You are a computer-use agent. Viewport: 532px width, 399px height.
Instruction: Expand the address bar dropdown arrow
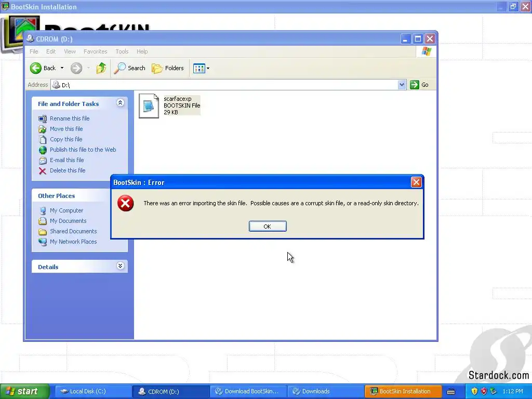point(402,85)
